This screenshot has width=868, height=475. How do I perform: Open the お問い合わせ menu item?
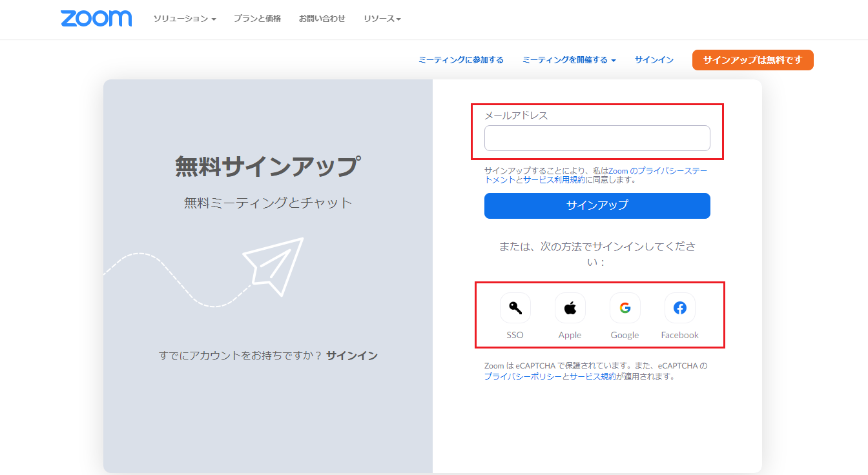322,19
